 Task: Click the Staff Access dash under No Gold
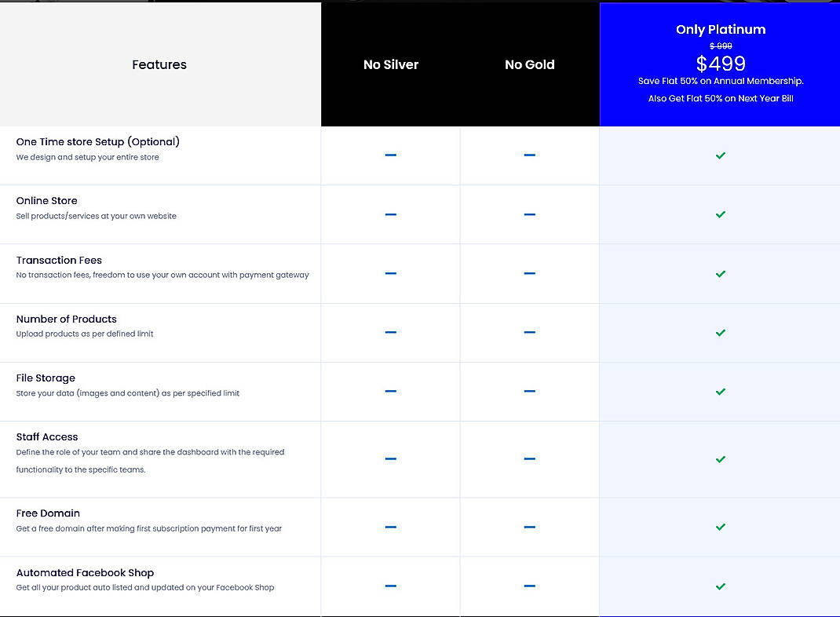point(529,459)
